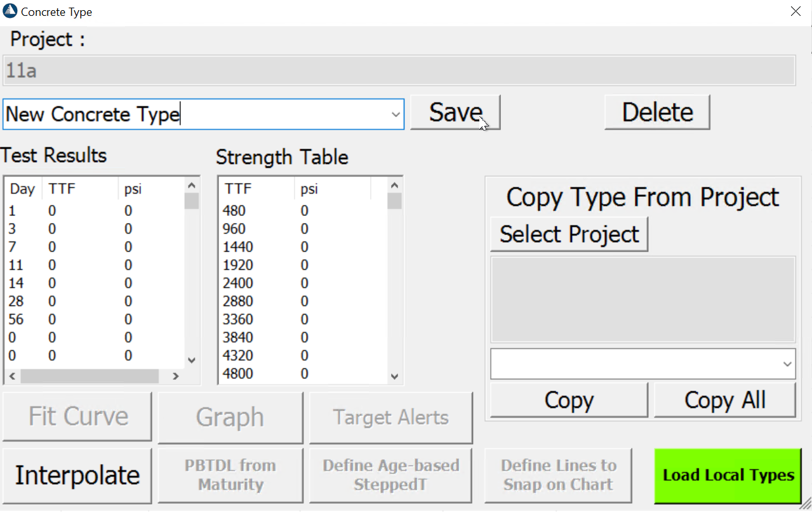
Task: Click the Select Project button
Action: pyautogui.click(x=569, y=234)
